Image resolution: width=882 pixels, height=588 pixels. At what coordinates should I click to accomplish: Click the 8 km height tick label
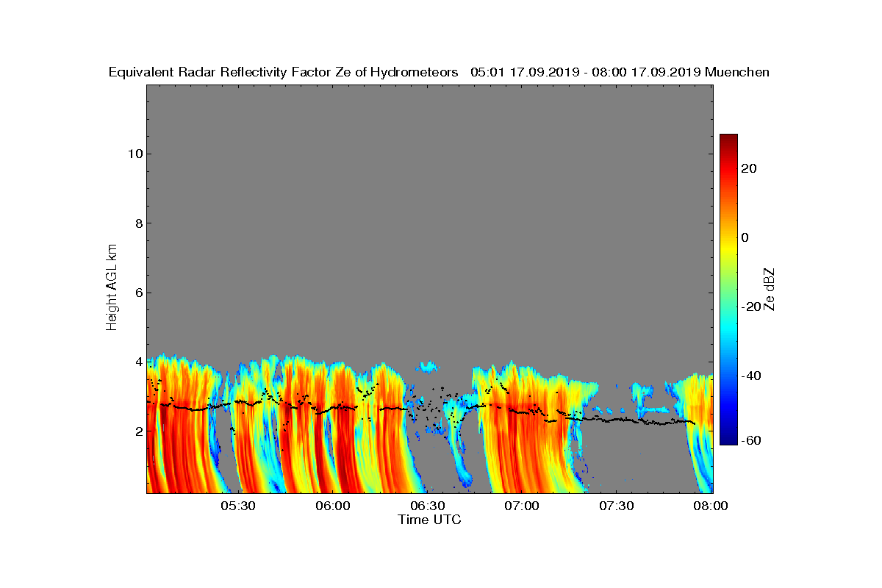click(137, 223)
